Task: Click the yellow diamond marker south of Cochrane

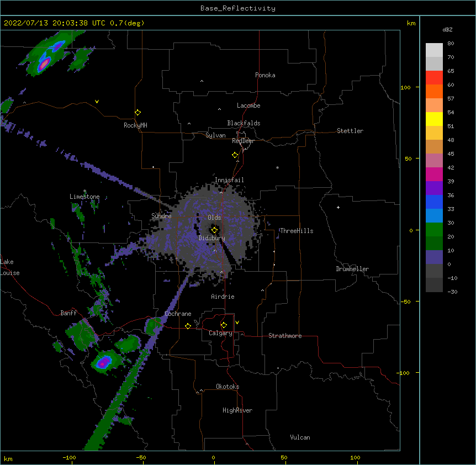Action: click(x=188, y=326)
